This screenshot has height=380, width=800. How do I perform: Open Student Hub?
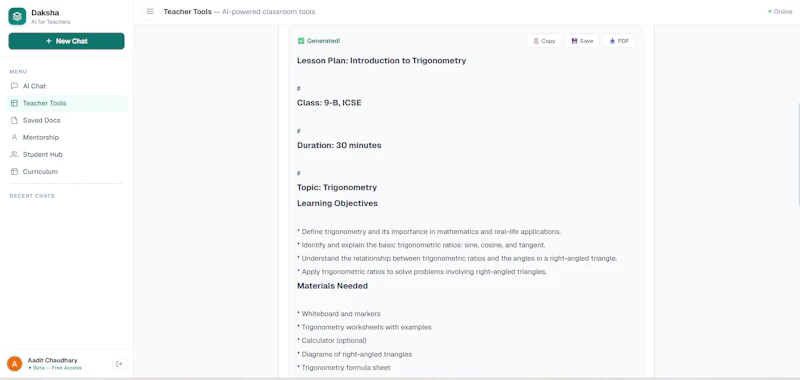(x=66, y=155)
